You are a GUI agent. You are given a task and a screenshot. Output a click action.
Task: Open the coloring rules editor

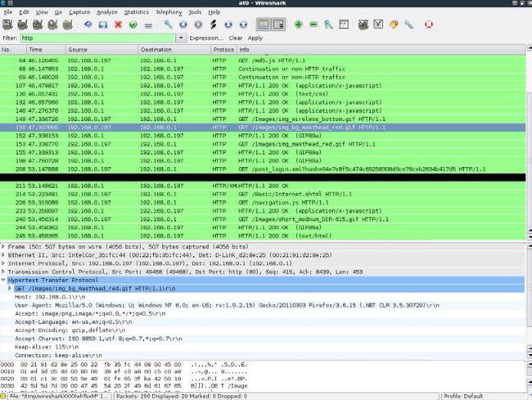(394, 25)
